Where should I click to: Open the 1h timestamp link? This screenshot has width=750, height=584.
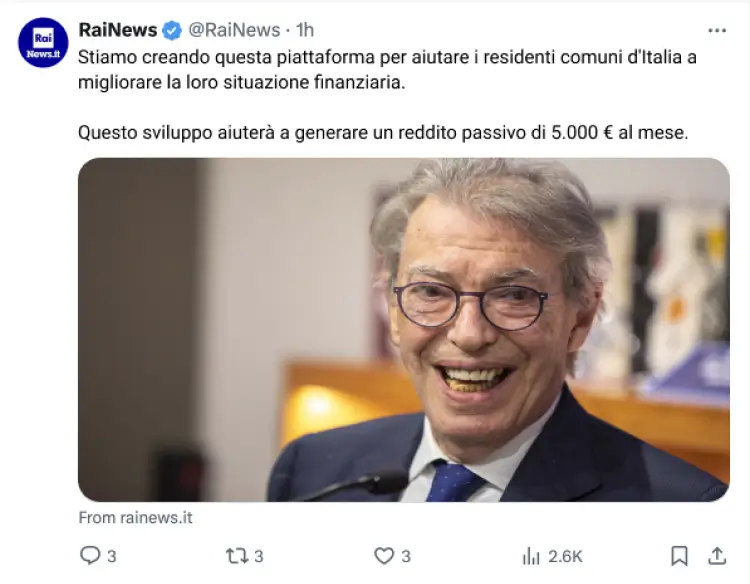[x=305, y=30]
